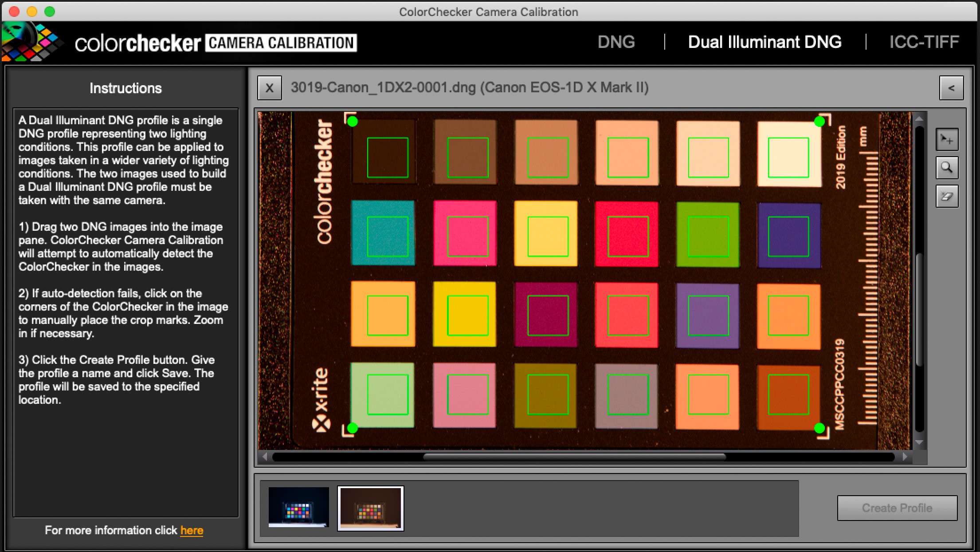This screenshot has width=980, height=552.
Task: Click the horizontal scrollbar left arrow
Action: 265,457
